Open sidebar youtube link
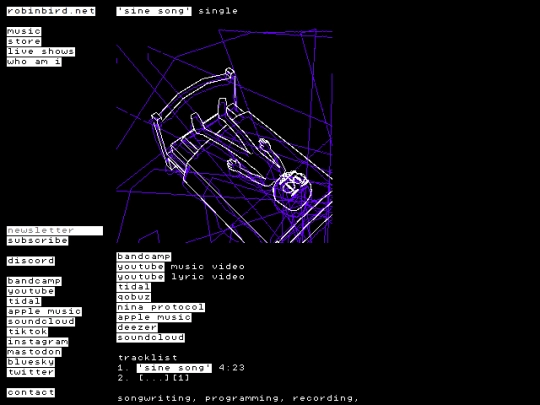 [x=31, y=291]
